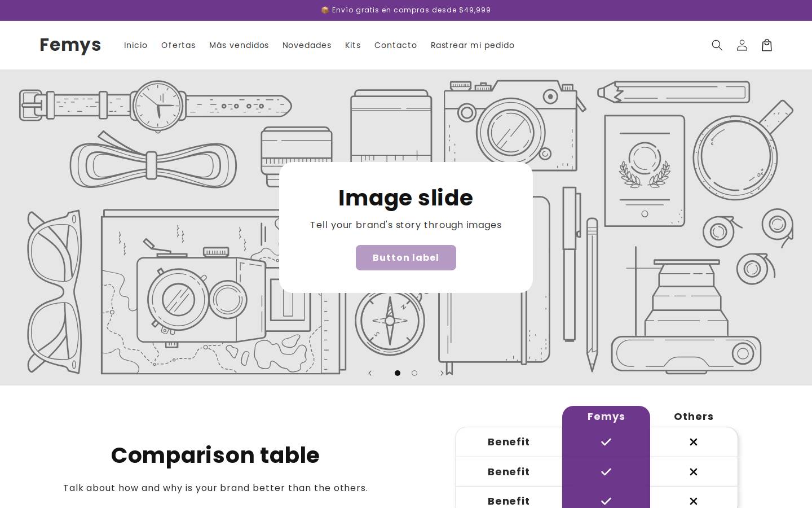This screenshot has width=812, height=508.
Task: Go to previous slide arrow
Action: 370,373
